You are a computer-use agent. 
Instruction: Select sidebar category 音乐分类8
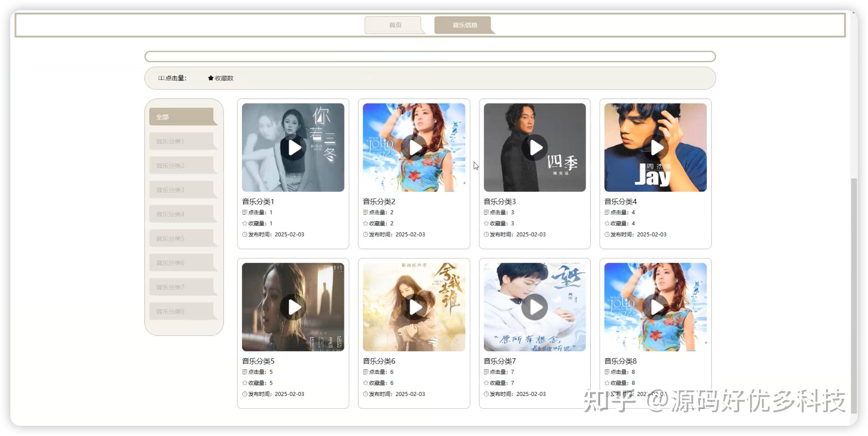(182, 311)
